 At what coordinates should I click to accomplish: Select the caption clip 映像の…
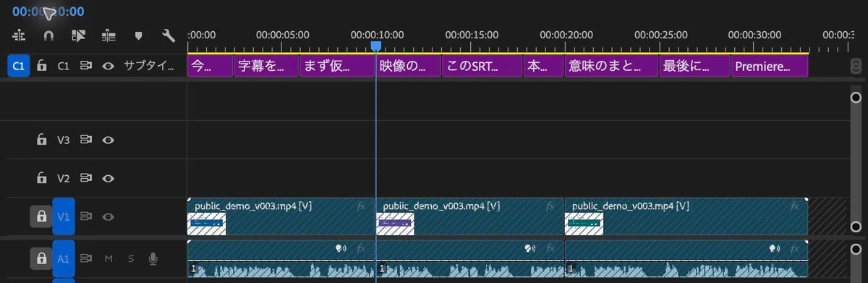(409, 66)
